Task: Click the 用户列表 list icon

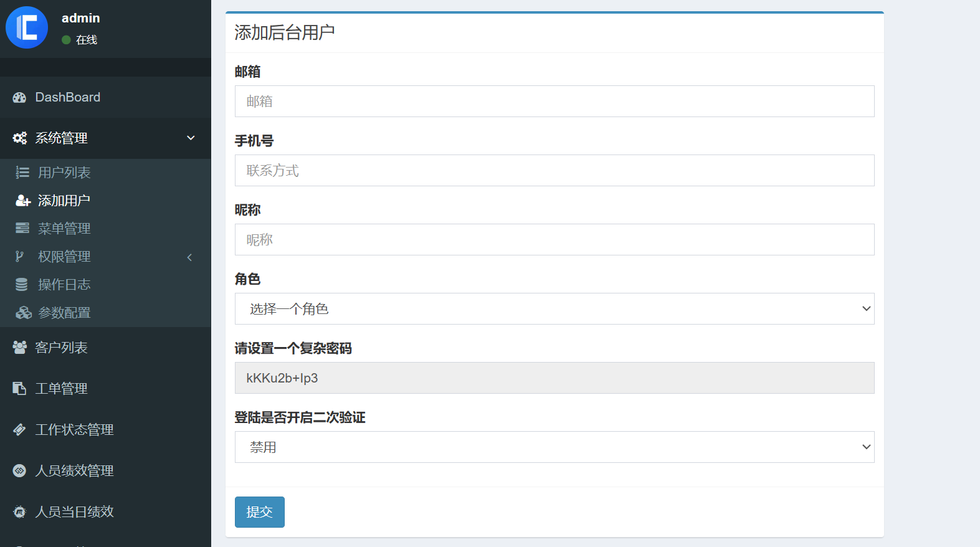Action: 22,173
